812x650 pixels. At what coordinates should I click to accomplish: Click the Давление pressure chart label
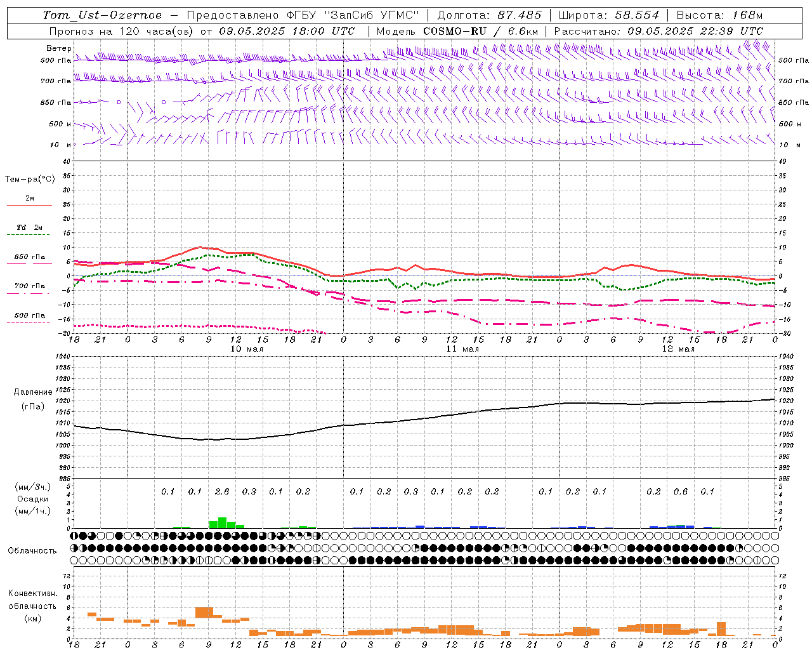pos(33,392)
